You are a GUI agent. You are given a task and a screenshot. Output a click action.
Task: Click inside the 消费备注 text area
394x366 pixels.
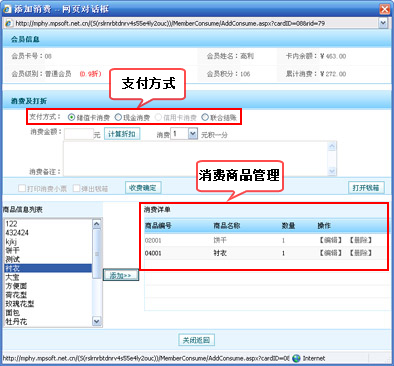(200, 158)
